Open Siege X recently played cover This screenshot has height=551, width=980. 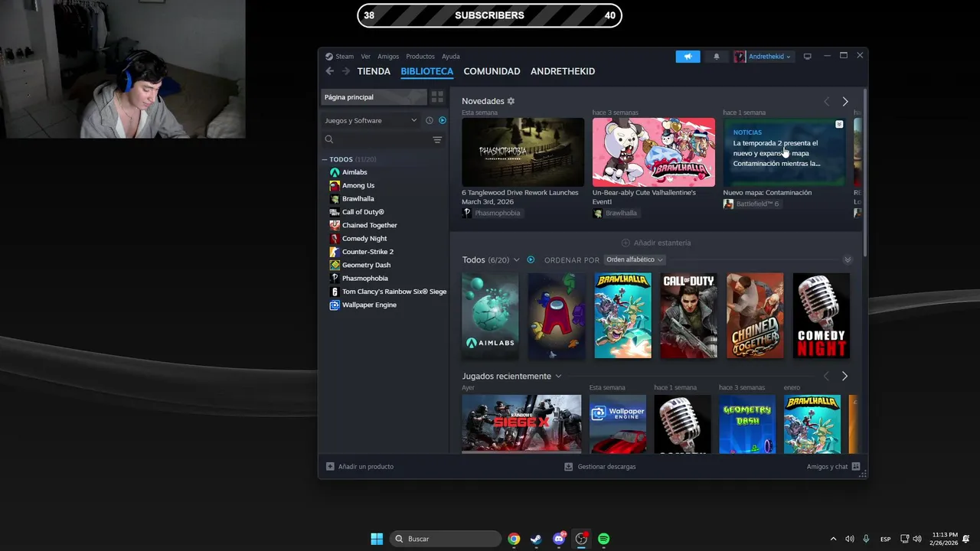(521, 424)
